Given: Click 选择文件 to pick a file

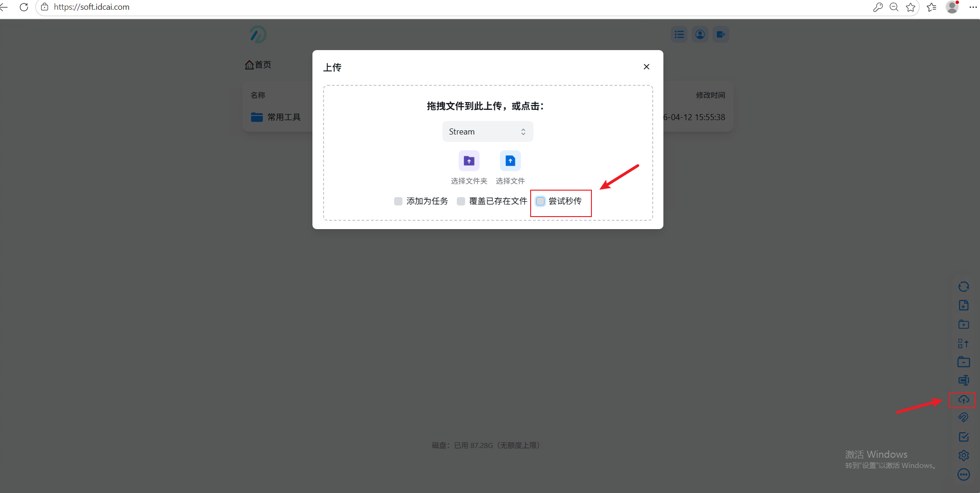Looking at the screenshot, I should (x=510, y=160).
